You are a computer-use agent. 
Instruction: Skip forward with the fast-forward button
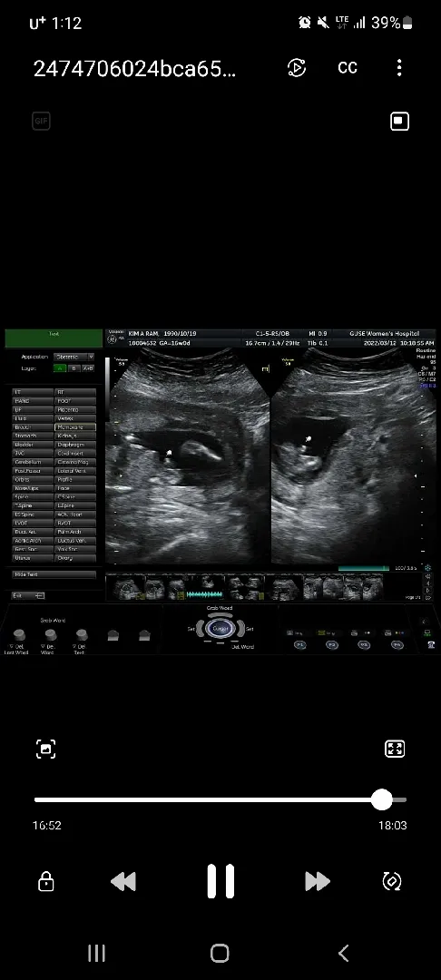(x=318, y=881)
